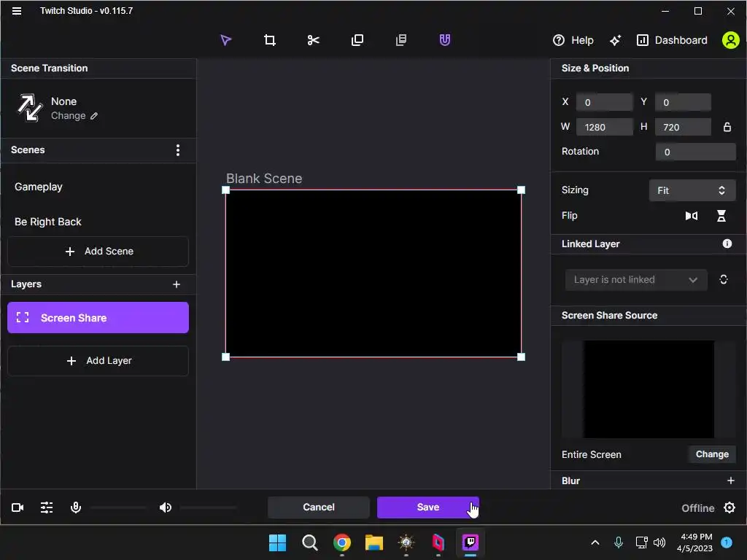Open settings gear next to Offline
Image resolution: width=747 pixels, height=560 pixels.
click(729, 507)
